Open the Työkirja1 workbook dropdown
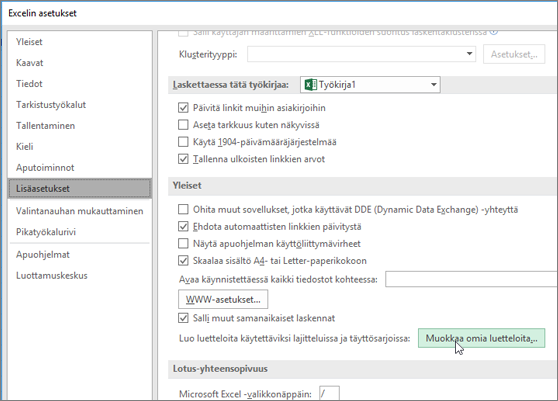Screen dimensions: 558x401 pos(370,85)
